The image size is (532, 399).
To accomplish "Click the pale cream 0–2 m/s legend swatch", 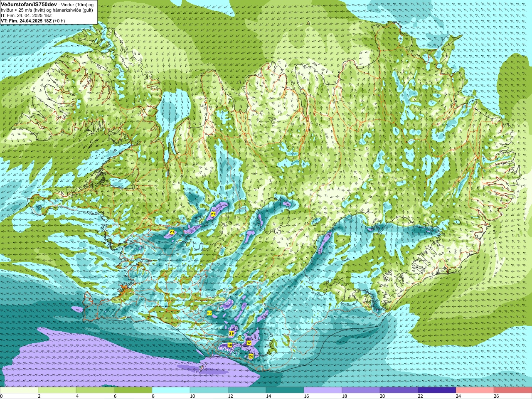I will pos(19,390).
